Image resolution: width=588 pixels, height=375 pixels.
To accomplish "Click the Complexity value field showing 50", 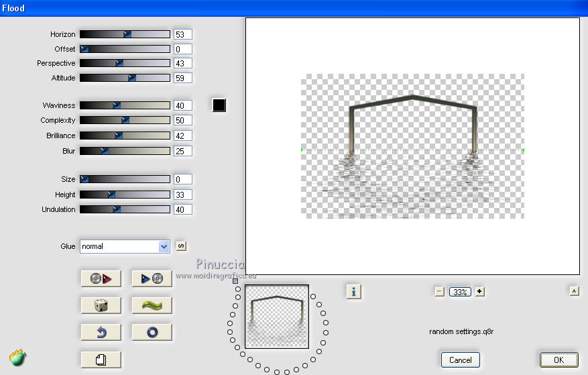I will [x=183, y=121].
